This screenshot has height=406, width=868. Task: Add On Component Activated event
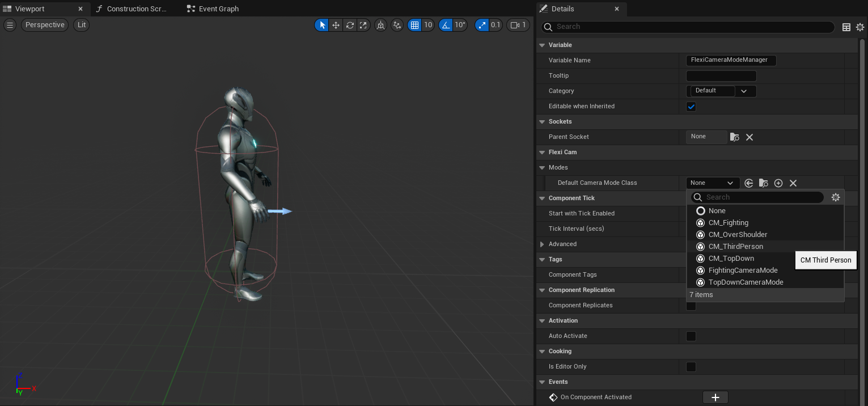[x=715, y=397]
